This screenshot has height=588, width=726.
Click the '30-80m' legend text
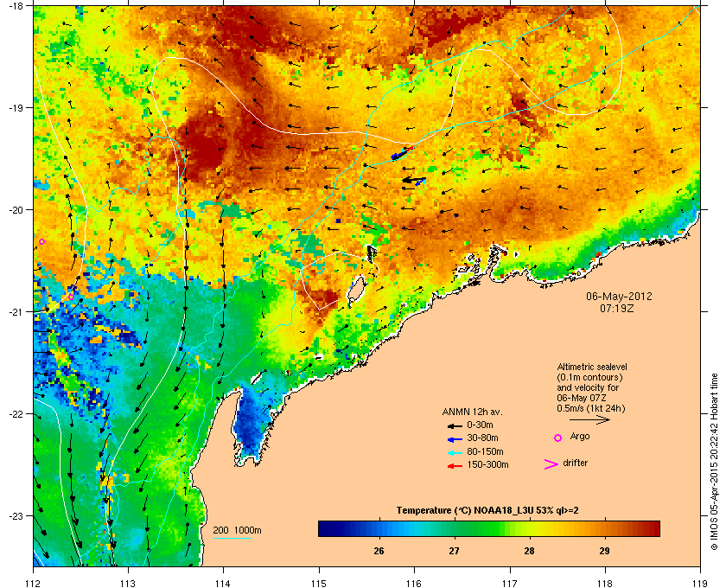482,438
